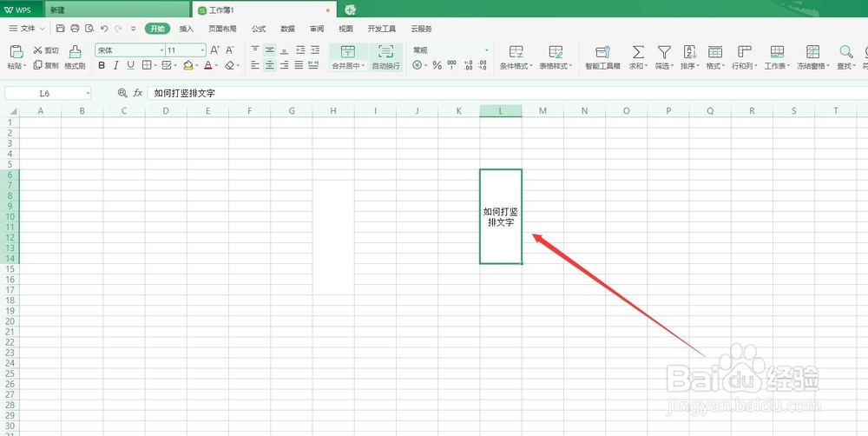Screen dimensions: 868x436
Task: Open the 审阅 (Review) tab
Action: (317, 29)
